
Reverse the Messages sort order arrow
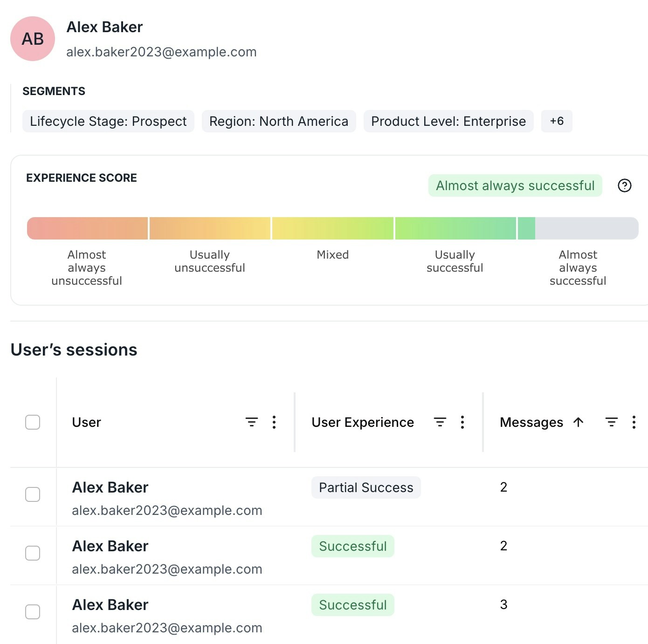coord(578,423)
